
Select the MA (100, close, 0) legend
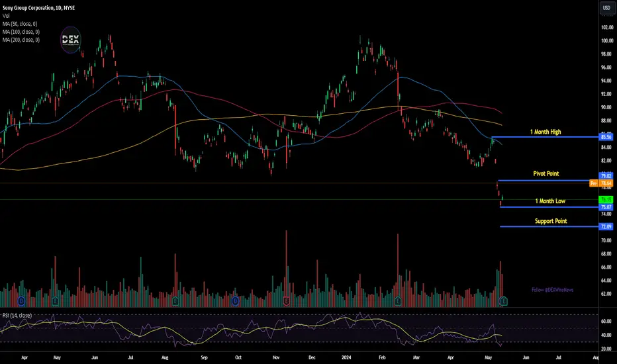pos(21,32)
